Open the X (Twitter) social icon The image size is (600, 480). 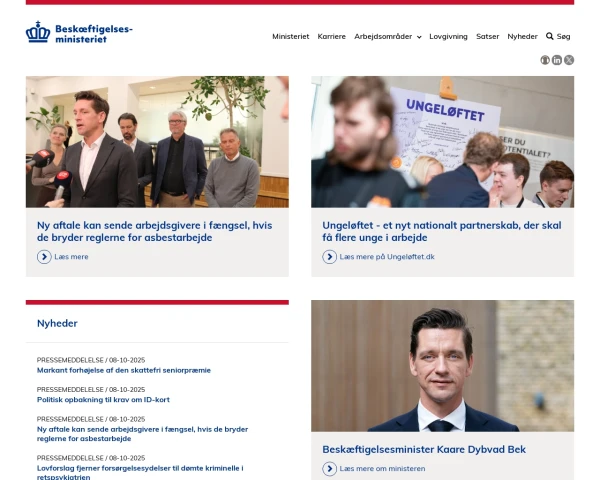coord(569,60)
